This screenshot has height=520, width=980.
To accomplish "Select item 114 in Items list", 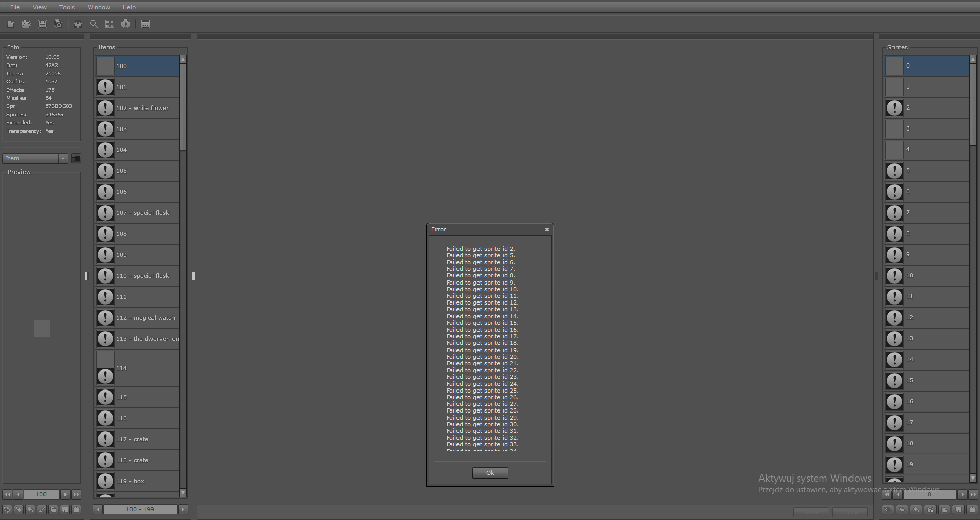I will [x=137, y=368].
